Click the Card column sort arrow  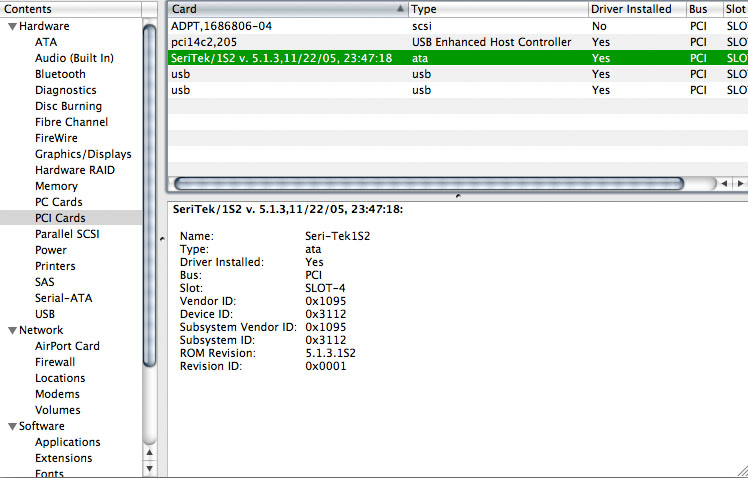tap(400, 9)
